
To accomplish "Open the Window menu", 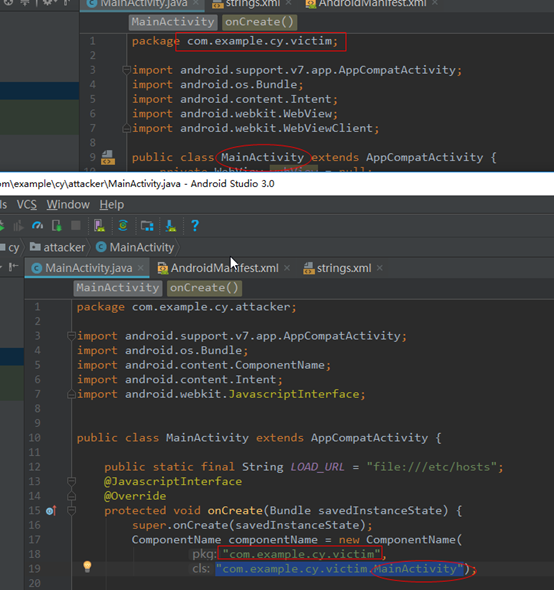I will click(x=68, y=205).
